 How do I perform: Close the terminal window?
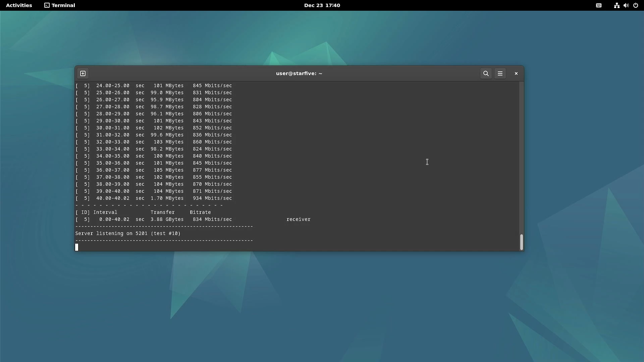pyautogui.click(x=516, y=73)
